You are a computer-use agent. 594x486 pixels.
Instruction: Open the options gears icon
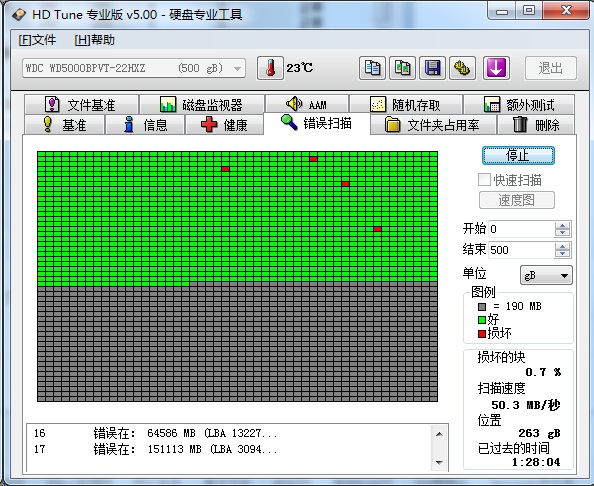point(462,68)
